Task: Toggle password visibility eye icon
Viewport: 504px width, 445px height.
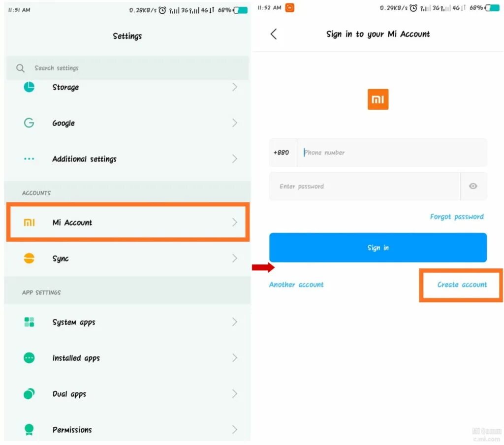Action: pos(473,186)
